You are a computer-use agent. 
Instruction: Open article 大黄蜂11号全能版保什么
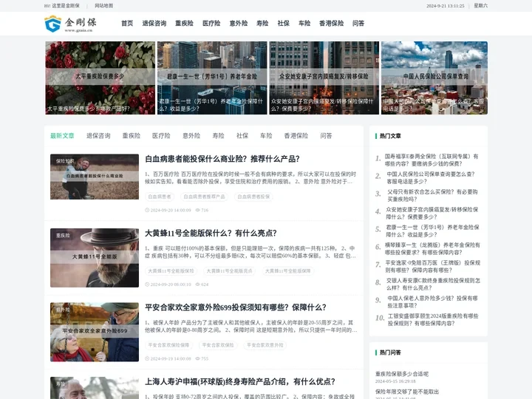(x=211, y=233)
